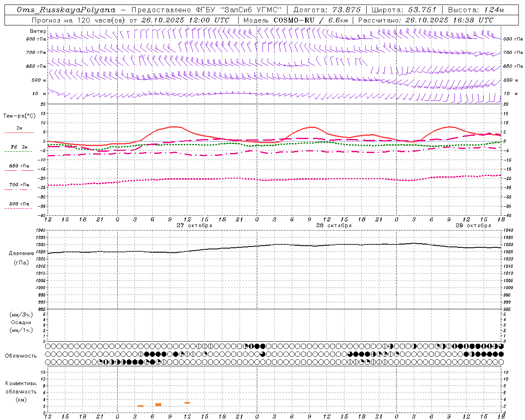Click the Облачность cloud rows label

pyautogui.click(x=21, y=356)
